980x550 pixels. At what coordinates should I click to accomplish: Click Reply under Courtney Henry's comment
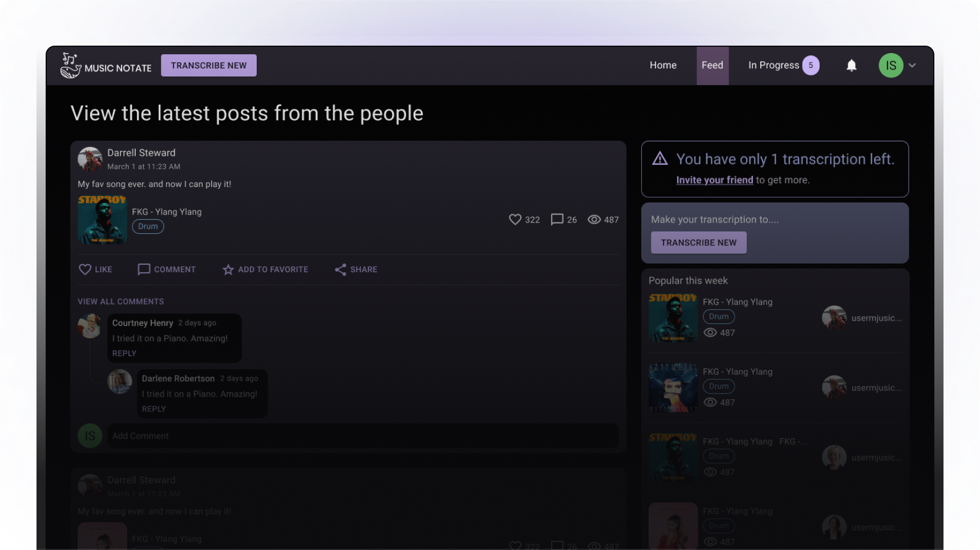tap(124, 353)
